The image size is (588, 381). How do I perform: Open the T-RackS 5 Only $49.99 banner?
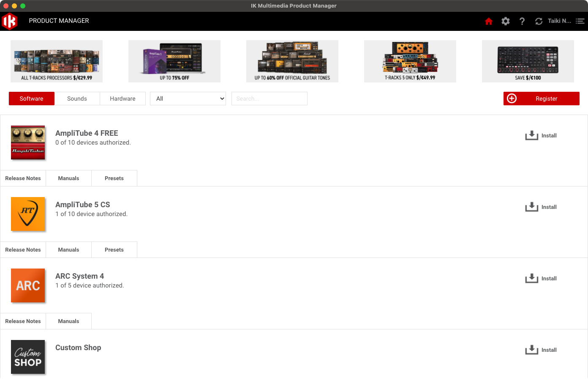[x=410, y=61]
